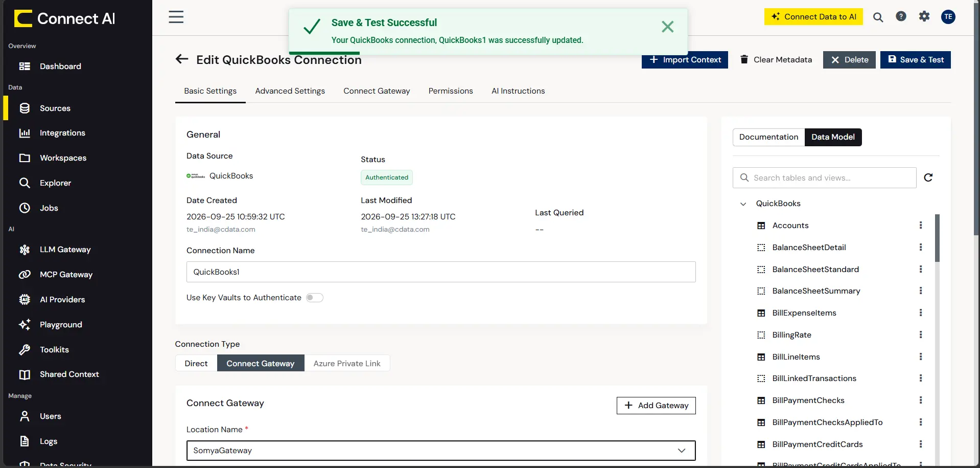Click the Save & Test button

point(915,60)
